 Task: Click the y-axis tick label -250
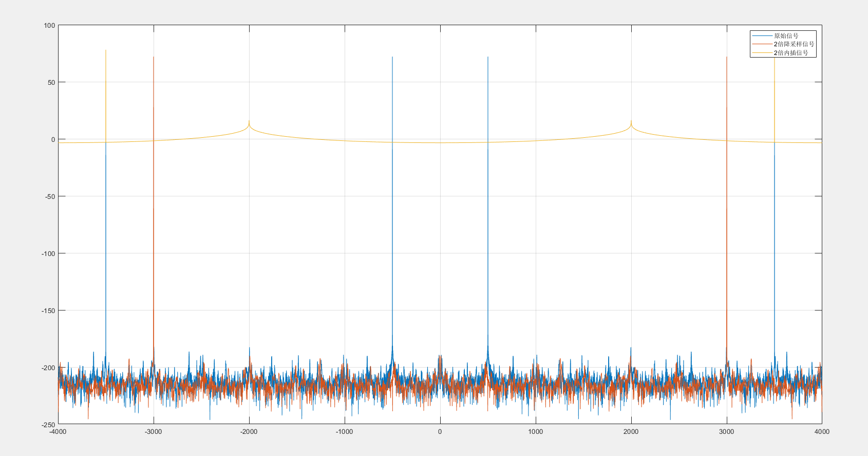[48, 425]
